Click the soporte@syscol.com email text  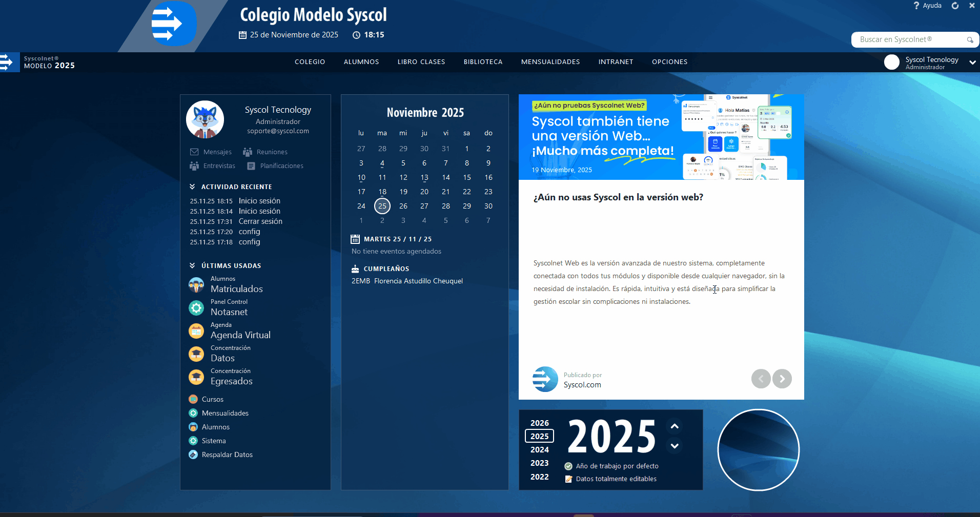(x=278, y=131)
